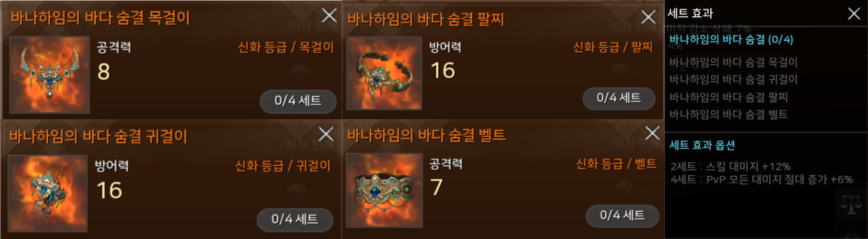Click the 바다 숨결 팔찌 bracelet item icon
The height and width of the screenshot is (239, 868).
tap(384, 73)
